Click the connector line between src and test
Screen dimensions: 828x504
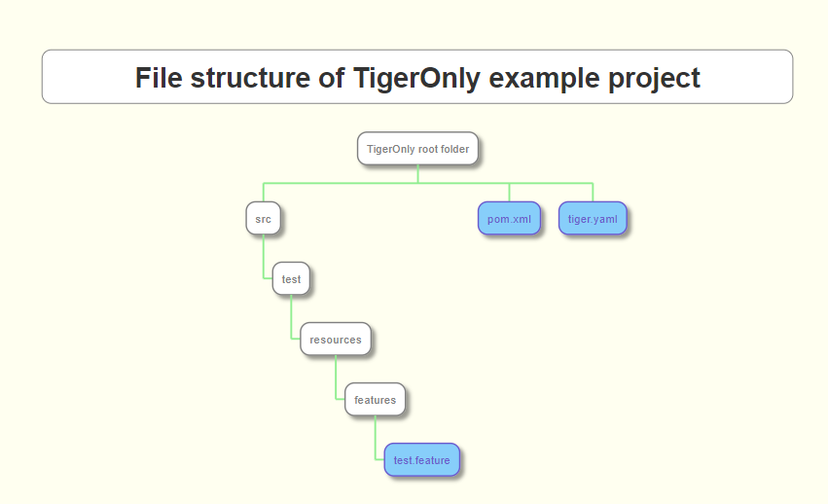[x=263, y=258]
